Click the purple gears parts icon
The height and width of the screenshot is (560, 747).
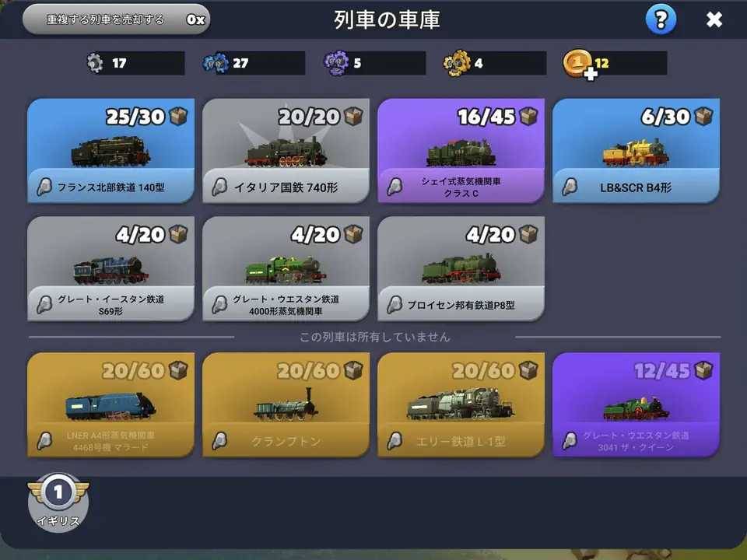pos(336,63)
